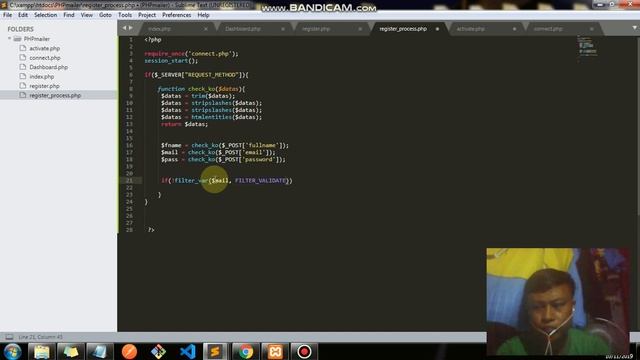Switch to the Dashboard.php tab

point(243,29)
